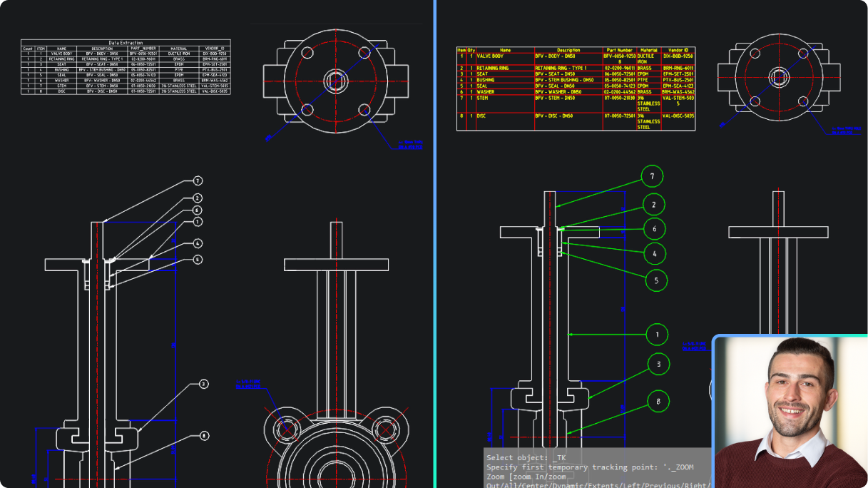868x488 pixels.
Task: Click balloon 8 at the valve base
Action: pos(658,401)
